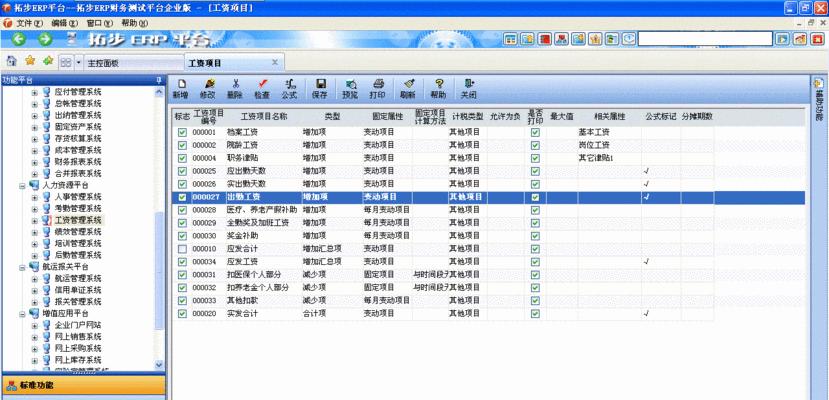This screenshot has height=400, width=829.
Task: Close the 工资项目 tab with its X
Action: [275, 62]
